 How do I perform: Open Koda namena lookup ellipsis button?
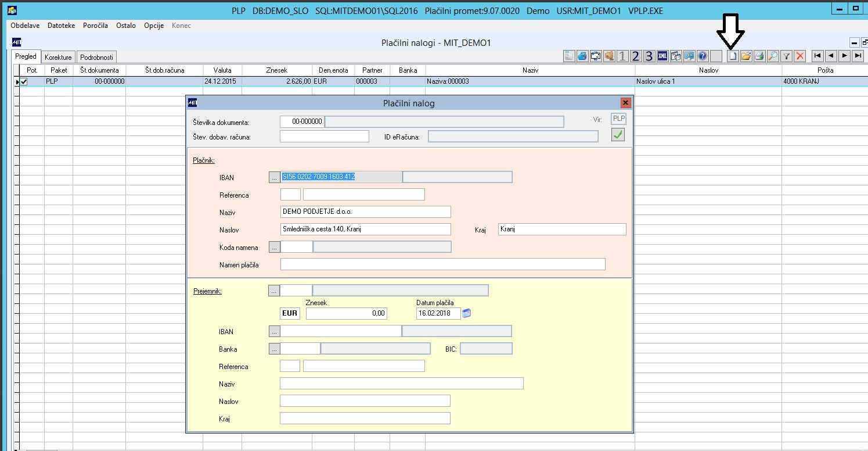(x=275, y=247)
